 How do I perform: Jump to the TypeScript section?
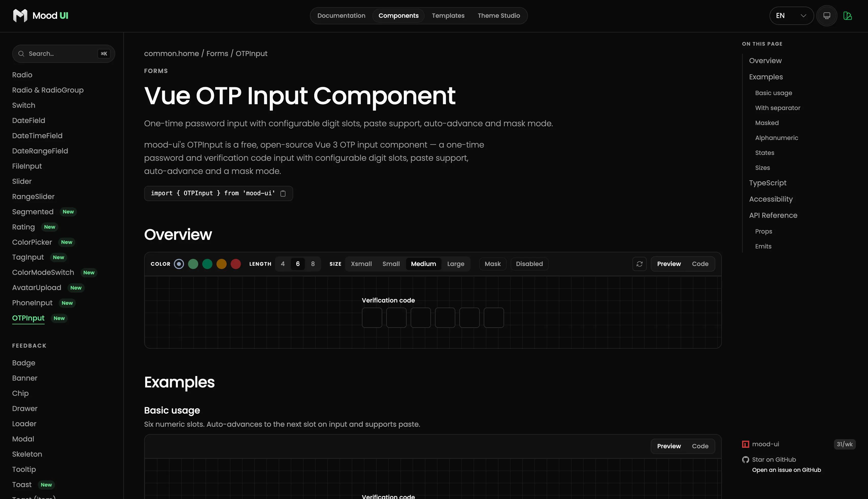click(767, 183)
